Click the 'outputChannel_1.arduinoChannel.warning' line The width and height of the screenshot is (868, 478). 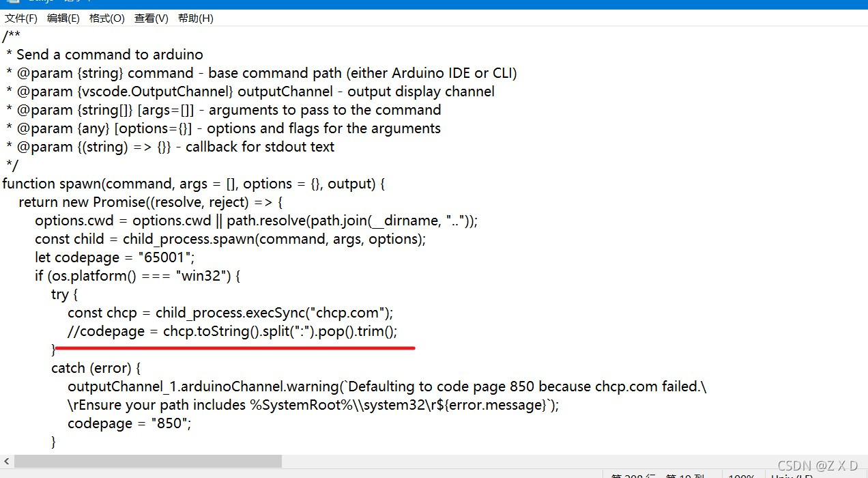[x=387, y=386]
